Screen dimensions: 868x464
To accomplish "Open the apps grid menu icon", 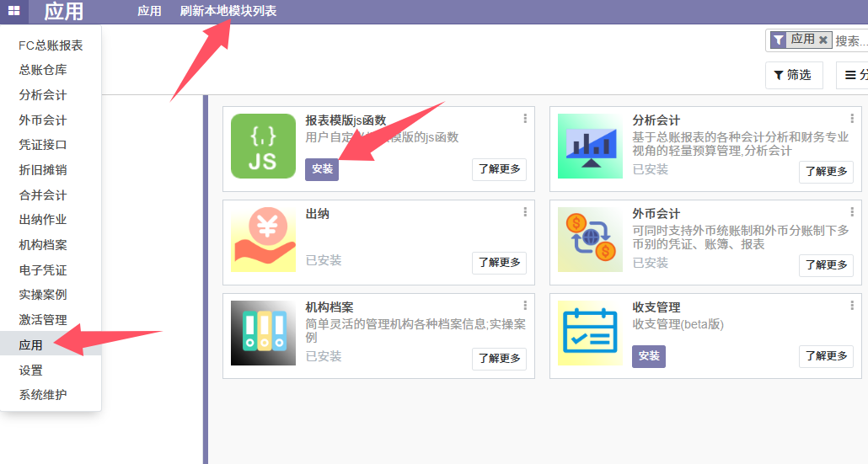I will point(13,12).
